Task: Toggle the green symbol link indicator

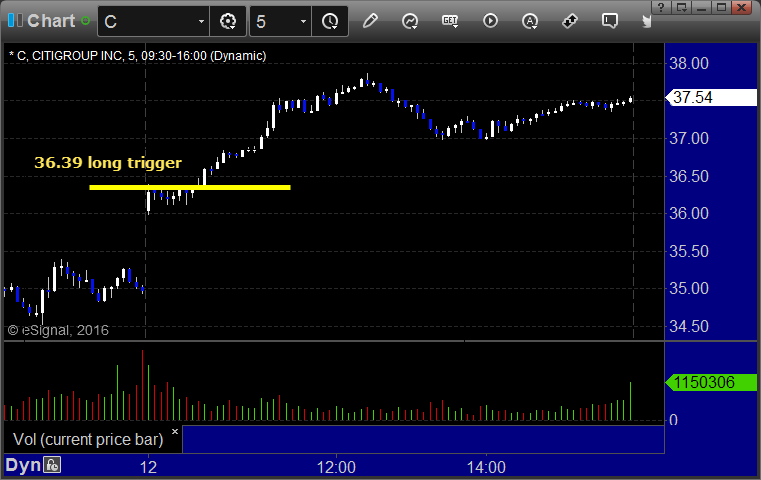Action: coord(85,21)
